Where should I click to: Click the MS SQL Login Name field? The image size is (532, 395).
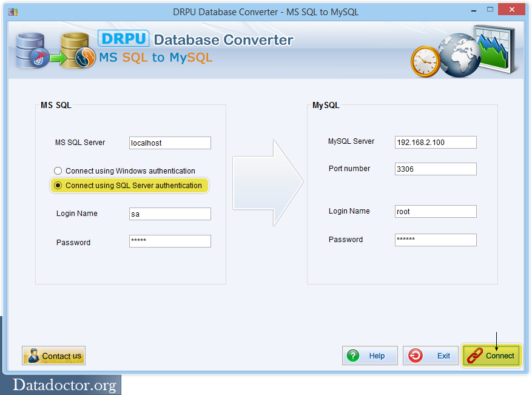click(x=170, y=214)
